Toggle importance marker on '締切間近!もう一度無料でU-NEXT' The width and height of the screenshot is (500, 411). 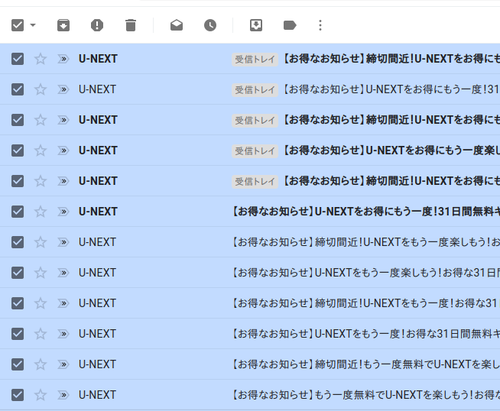63,364
